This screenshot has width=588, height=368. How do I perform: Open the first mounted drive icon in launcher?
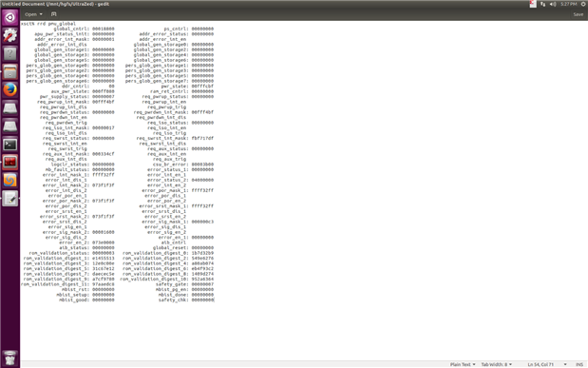click(9, 108)
